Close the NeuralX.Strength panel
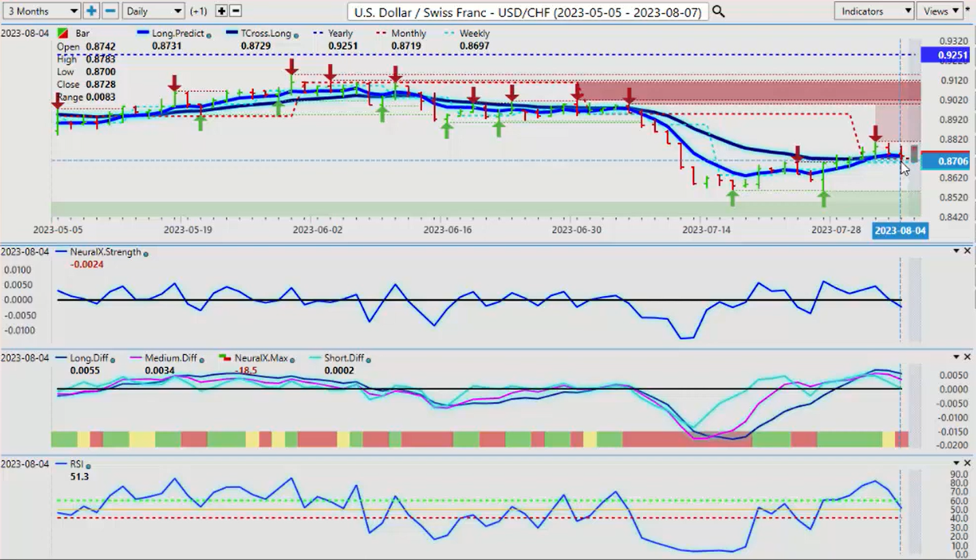The image size is (976, 560). (x=967, y=251)
